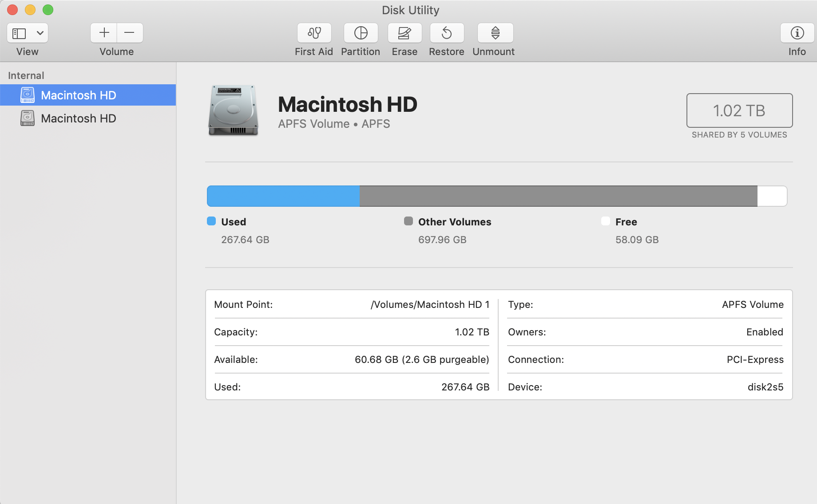Viewport: 817px width, 504px height.
Task: Click the blue Used storage bar segment
Action: pos(283,196)
